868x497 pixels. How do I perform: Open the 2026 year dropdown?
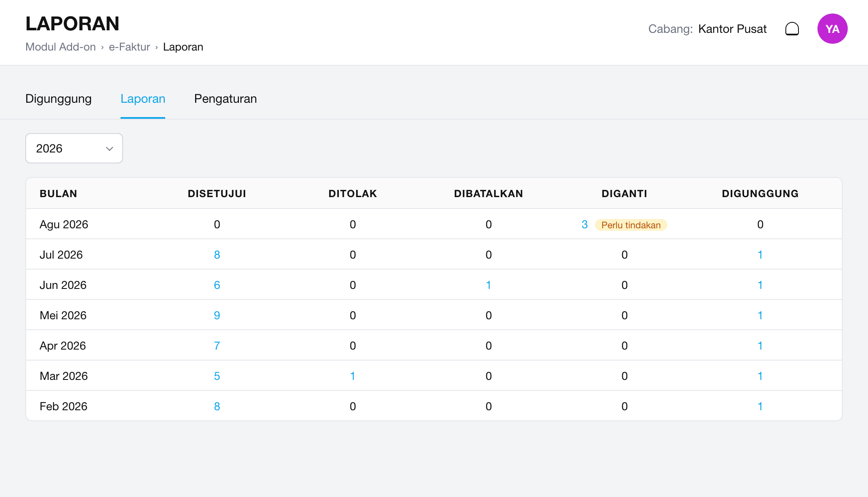point(74,148)
